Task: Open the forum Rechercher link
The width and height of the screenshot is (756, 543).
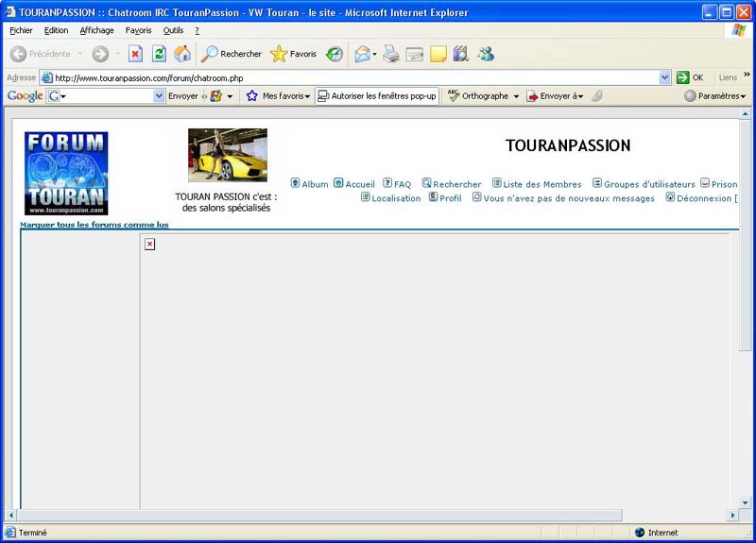Action: (456, 184)
